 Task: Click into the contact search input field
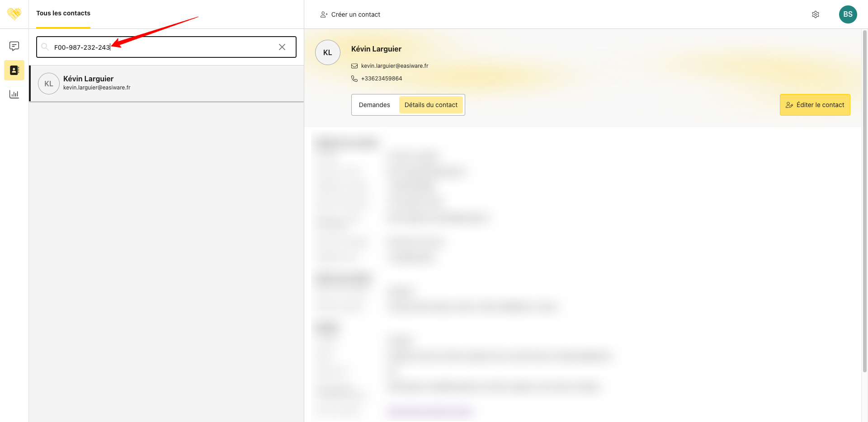181,47
